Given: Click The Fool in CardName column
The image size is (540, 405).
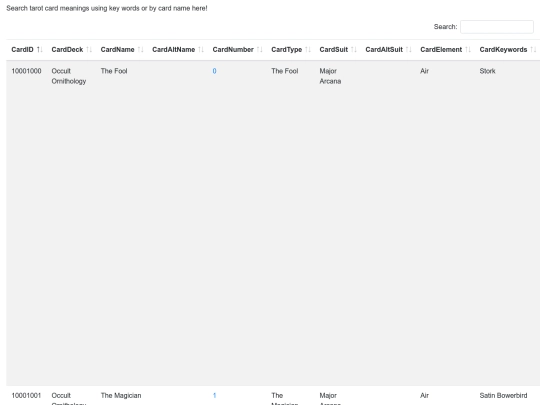Looking at the screenshot, I should pos(114,71).
